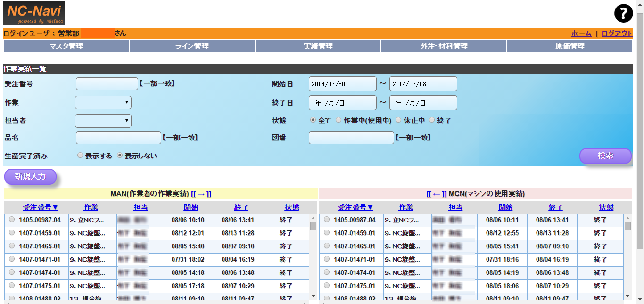Click MCN table left arrow link
Screen dimensions: 644x304
tap(436, 194)
